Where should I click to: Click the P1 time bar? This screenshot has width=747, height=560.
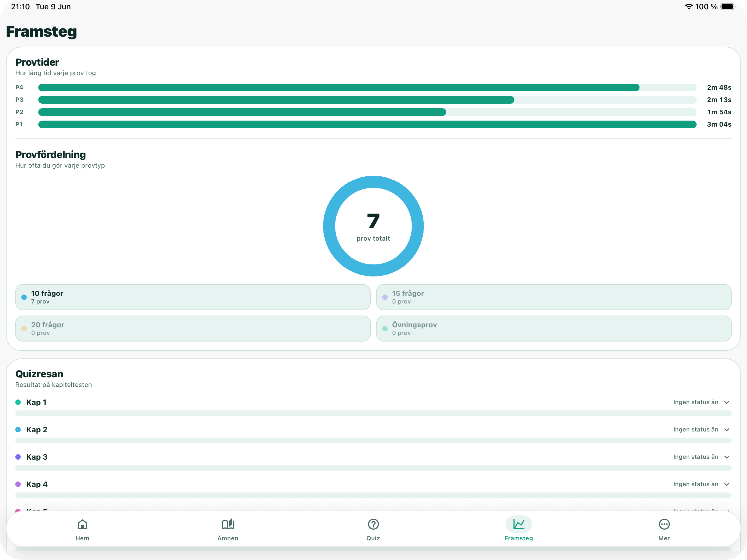pos(367,124)
